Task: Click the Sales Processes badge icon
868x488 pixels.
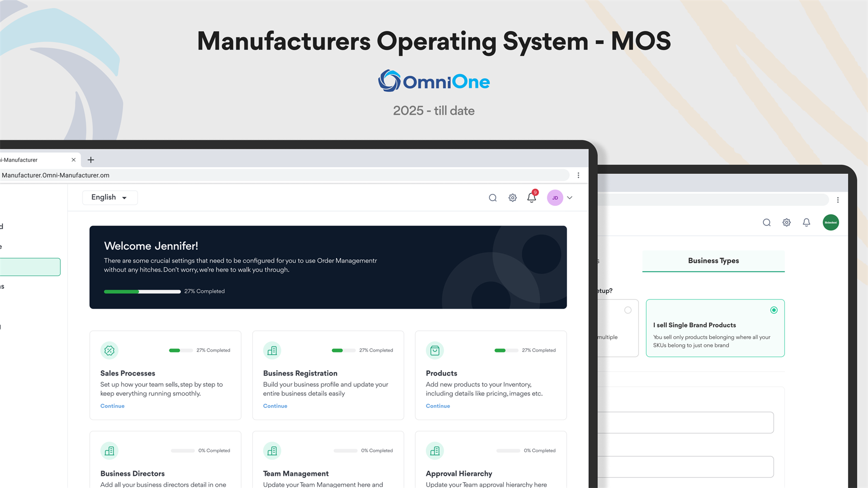Action: tap(109, 351)
